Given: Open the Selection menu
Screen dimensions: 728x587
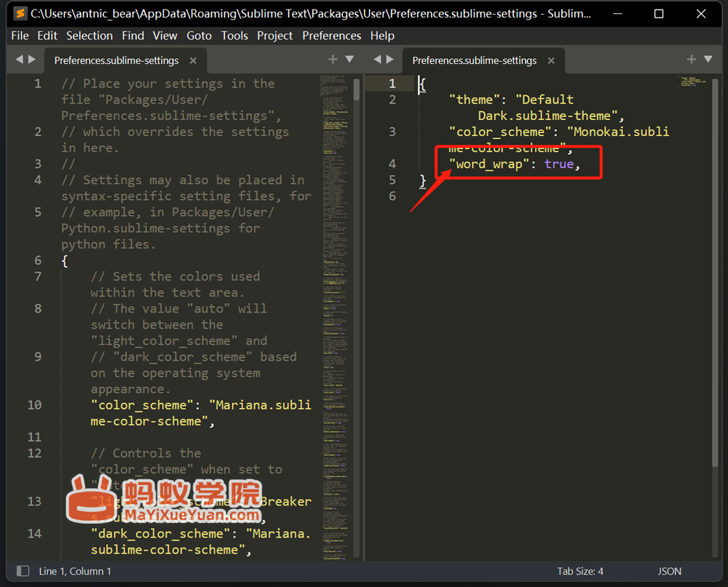Looking at the screenshot, I should (90, 36).
